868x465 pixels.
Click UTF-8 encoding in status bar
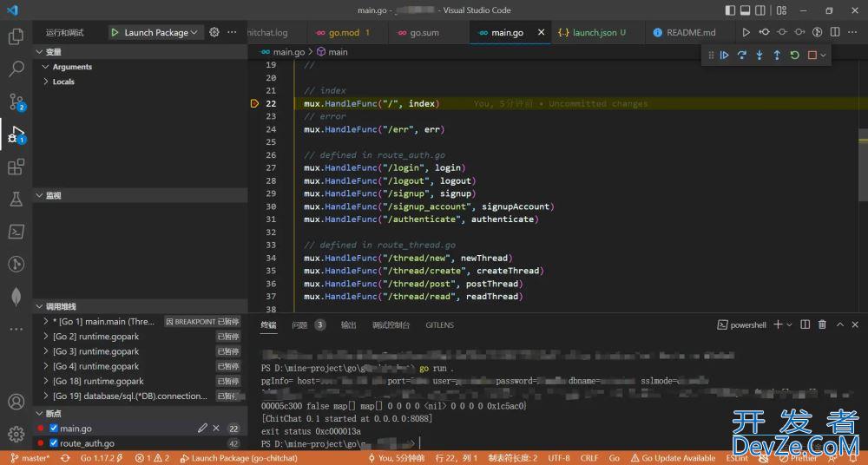click(x=559, y=458)
